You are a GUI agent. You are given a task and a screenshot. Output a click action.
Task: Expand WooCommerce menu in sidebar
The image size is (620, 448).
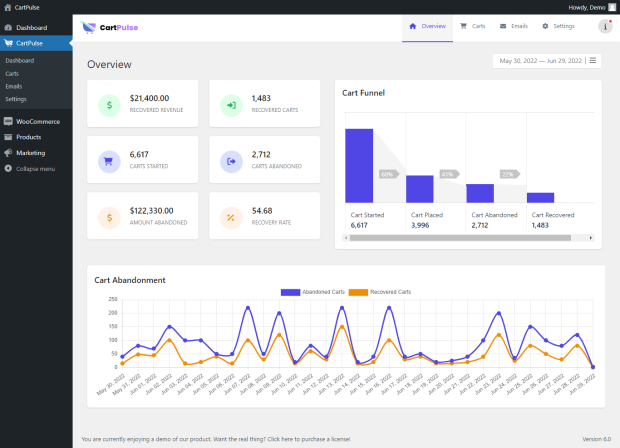point(38,121)
